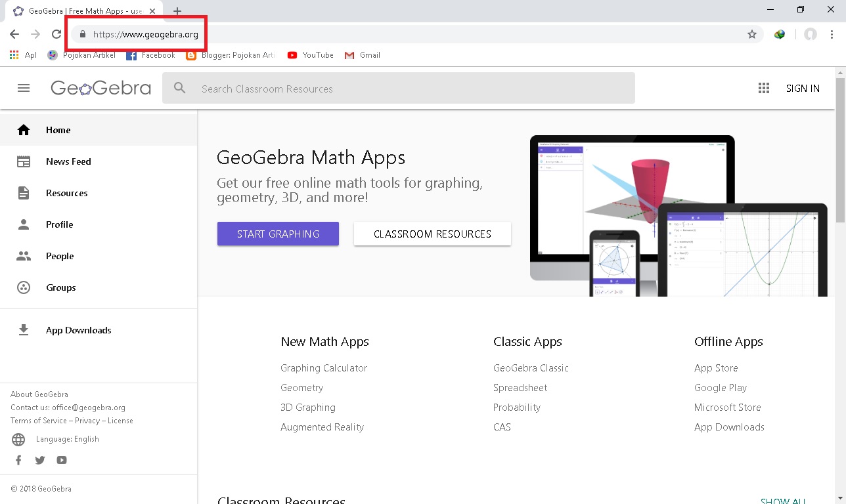This screenshot has height=504, width=846.
Task: Open the Augmented Reality link
Action: (322, 427)
